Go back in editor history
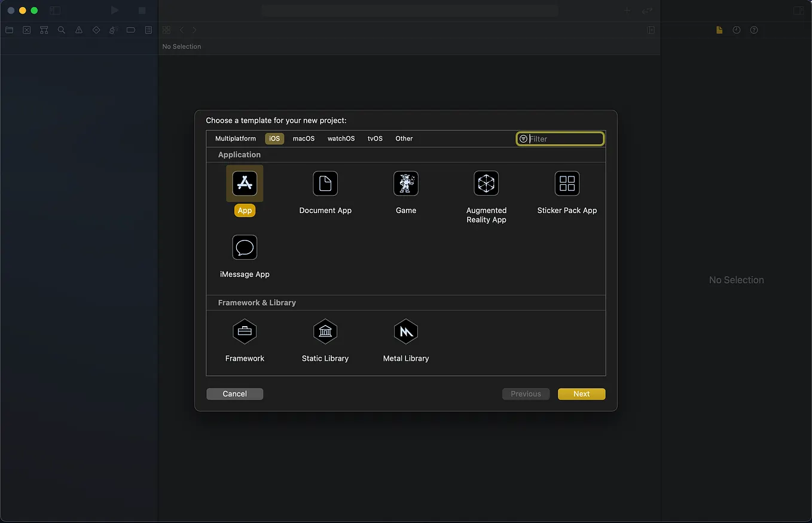 coord(182,30)
